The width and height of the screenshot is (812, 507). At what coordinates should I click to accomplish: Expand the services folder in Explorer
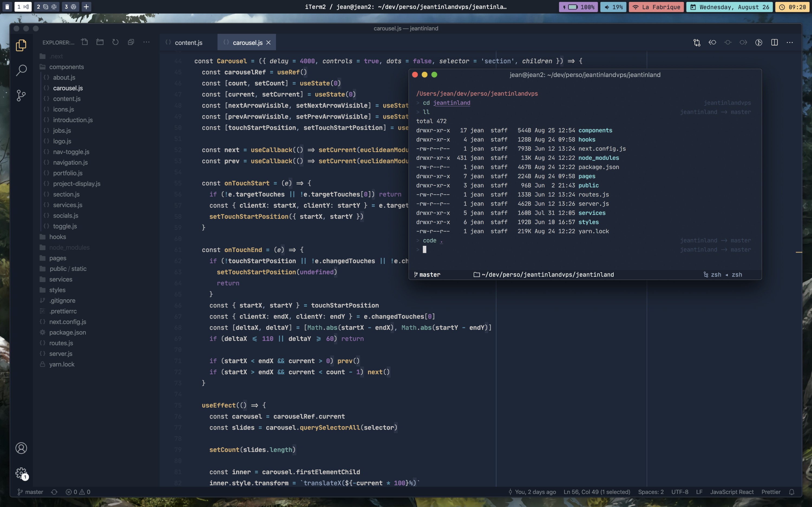coord(60,279)
